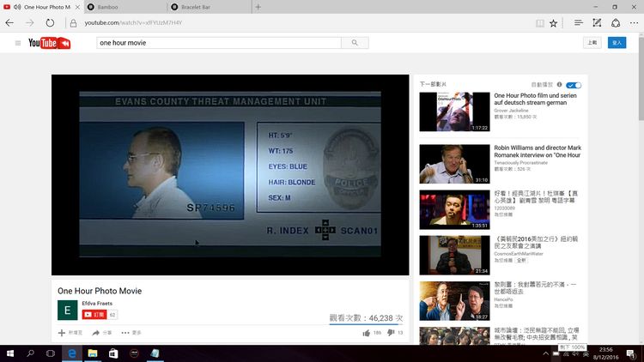This screenshot has height=362, width=644.
Task: Open thumbnail with 1:17:22 duration
Action: (x=454, y=112)
